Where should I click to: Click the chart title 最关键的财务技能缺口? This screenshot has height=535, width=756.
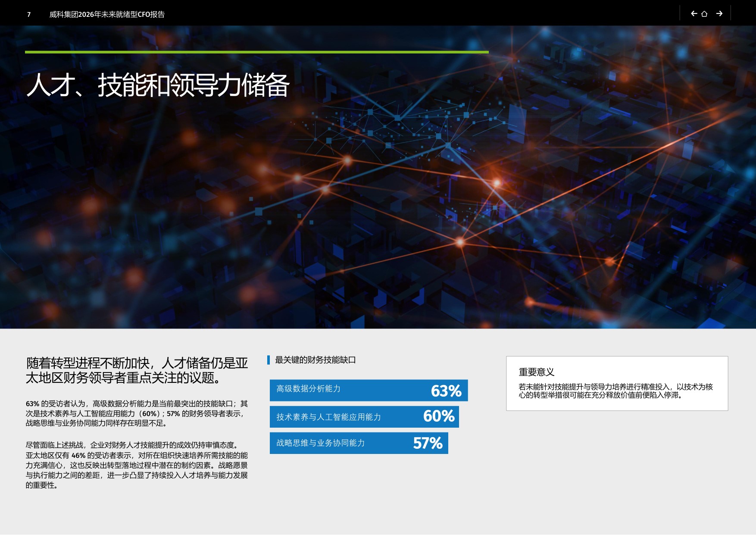coord(316,360)
